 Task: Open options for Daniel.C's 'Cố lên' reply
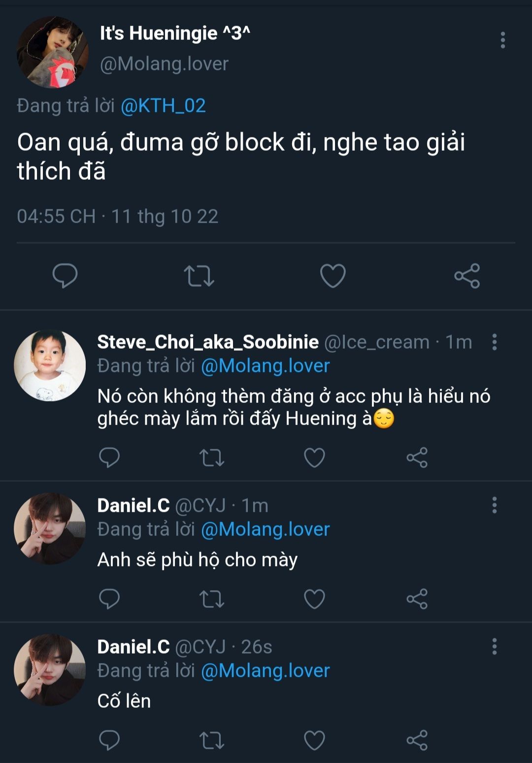pos(494,647)
